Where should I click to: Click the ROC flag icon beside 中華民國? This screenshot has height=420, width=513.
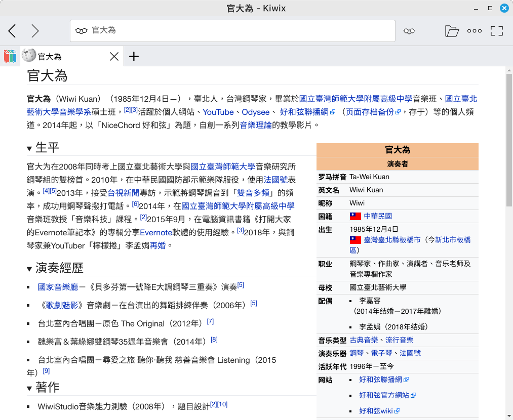(356, 216)
